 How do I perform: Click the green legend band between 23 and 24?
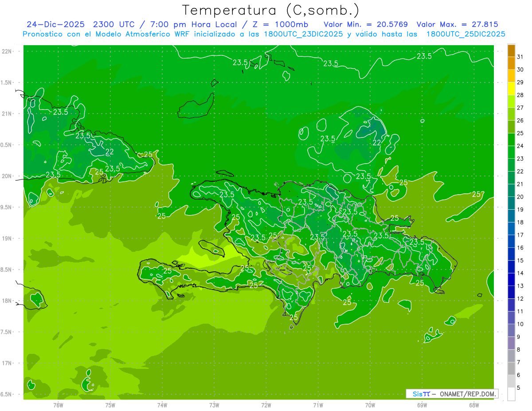click(x=511, y=152)
